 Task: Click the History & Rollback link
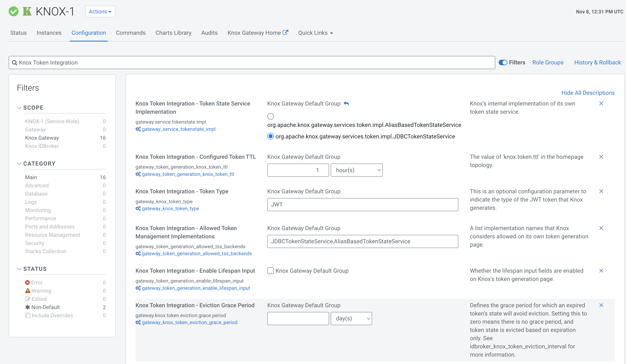(x=597, y=63)
